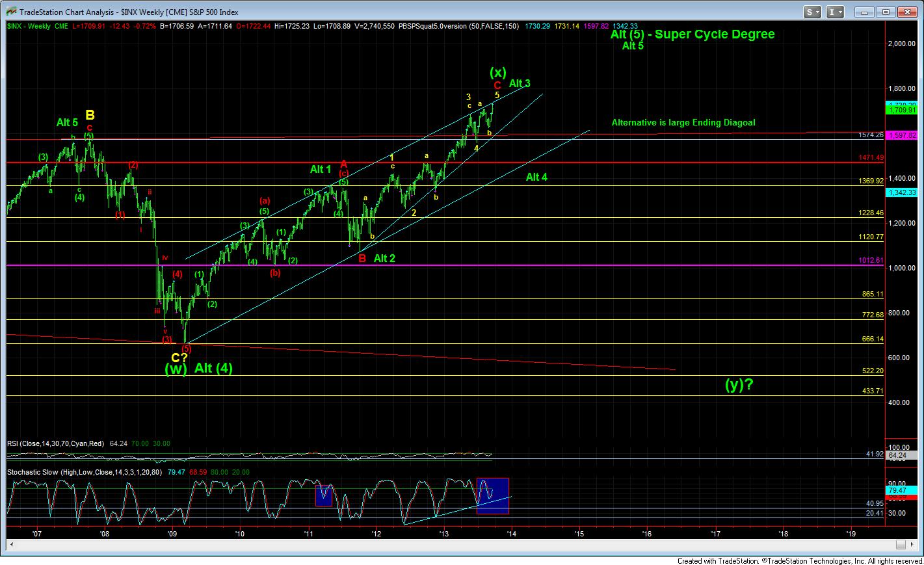This screenshot has height=565, width=924.
Task: Open the I interval link dropdown
Action: coord(836,12)
